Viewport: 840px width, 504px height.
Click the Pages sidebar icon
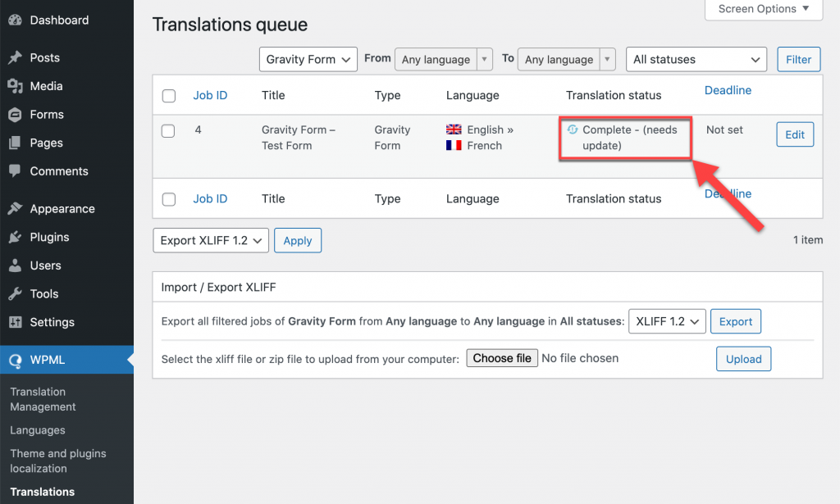15,143
